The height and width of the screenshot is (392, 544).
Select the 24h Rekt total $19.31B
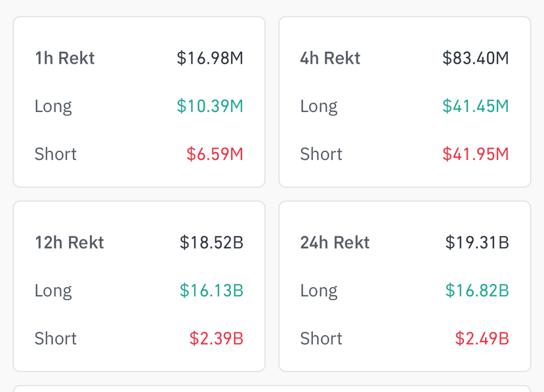tap(477, 243)
